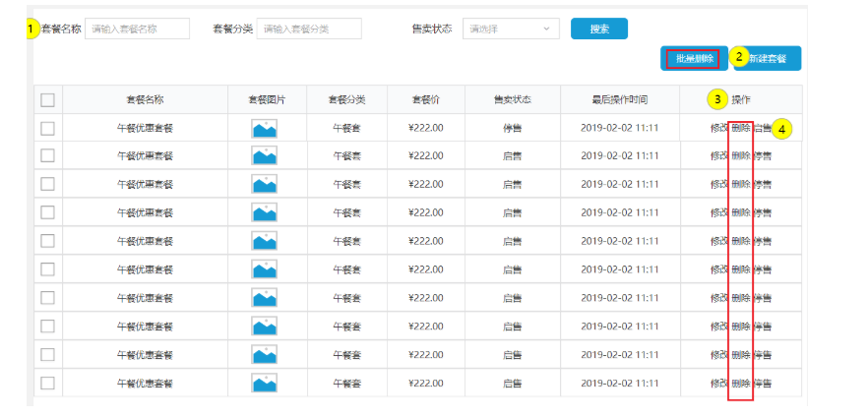The width and height of the screenshot is (868, 416).
Task: Click the sixth row's 套餐图片 image icon
Action: [x=264, y=269]
